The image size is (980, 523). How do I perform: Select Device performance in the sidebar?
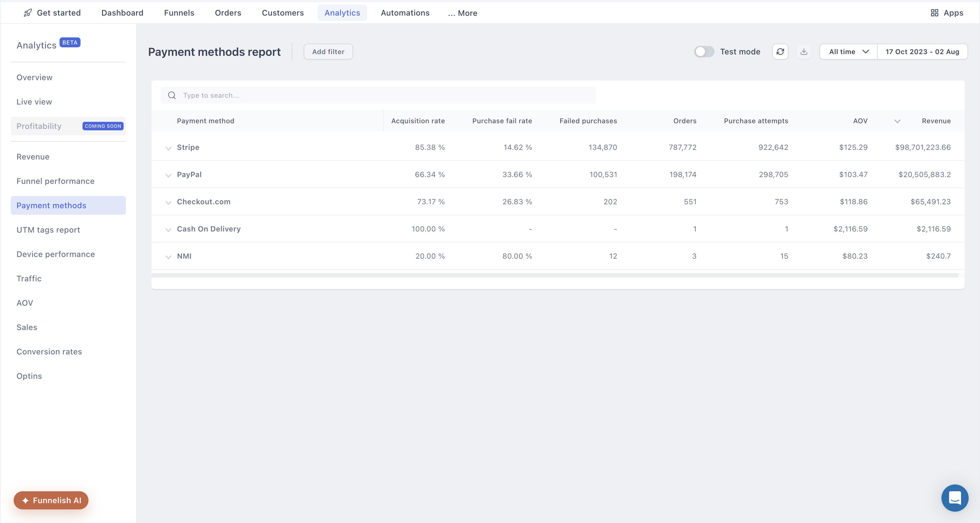coord(56,254)
